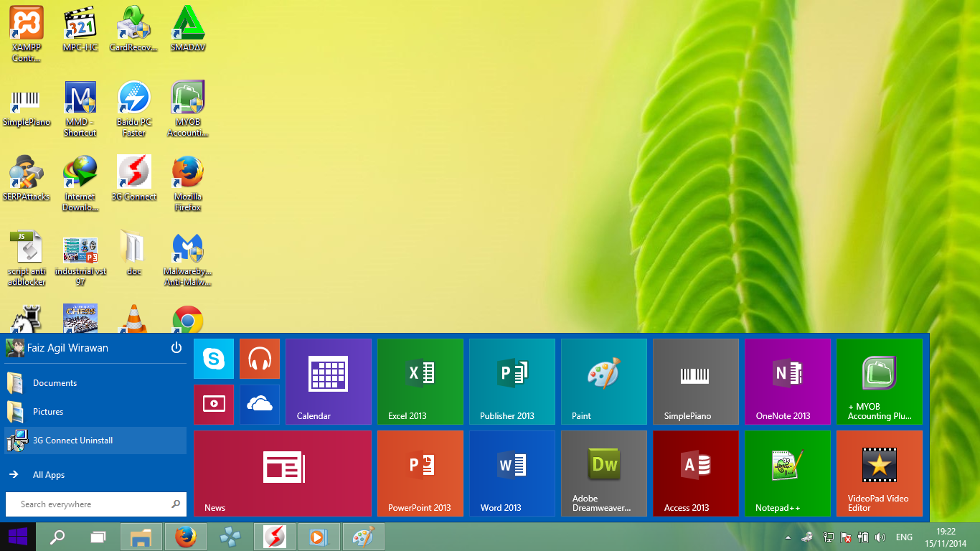
Task: Open the Adobe Dreamweaver tile
Action: [604, 474]
